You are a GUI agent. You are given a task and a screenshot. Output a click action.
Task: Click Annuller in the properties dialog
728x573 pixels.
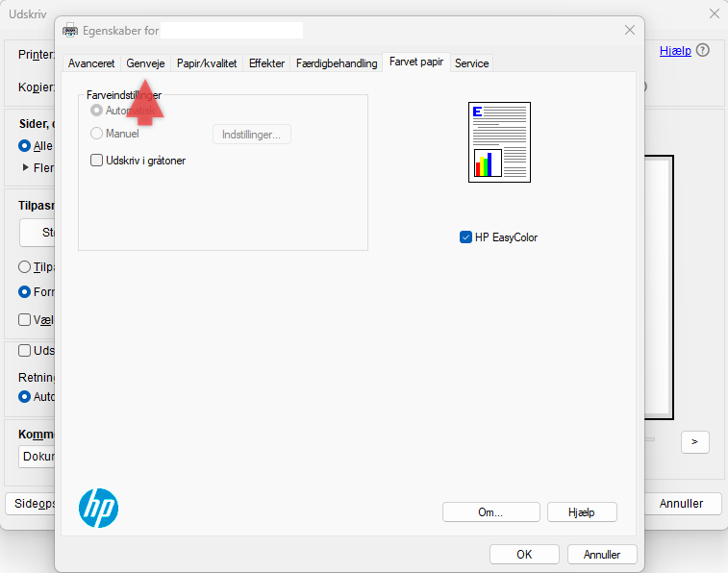(602, 555)
